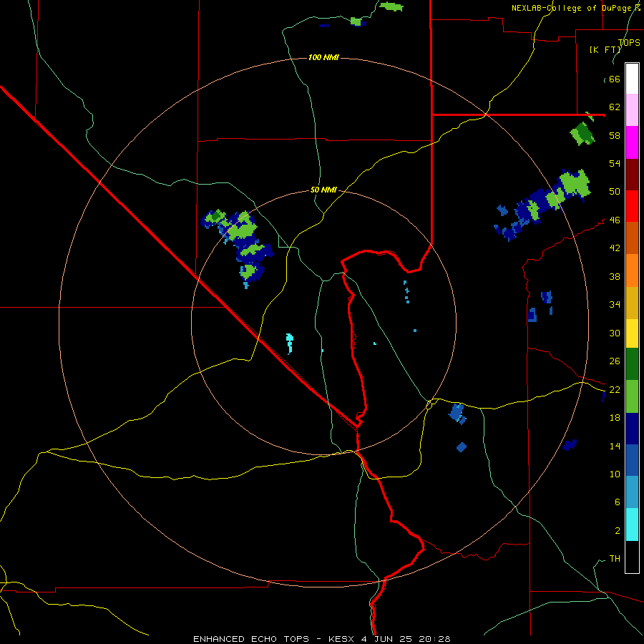Click the '26' scale value
This screenshot has height=644, width=644.
click(x=615, y=361)
